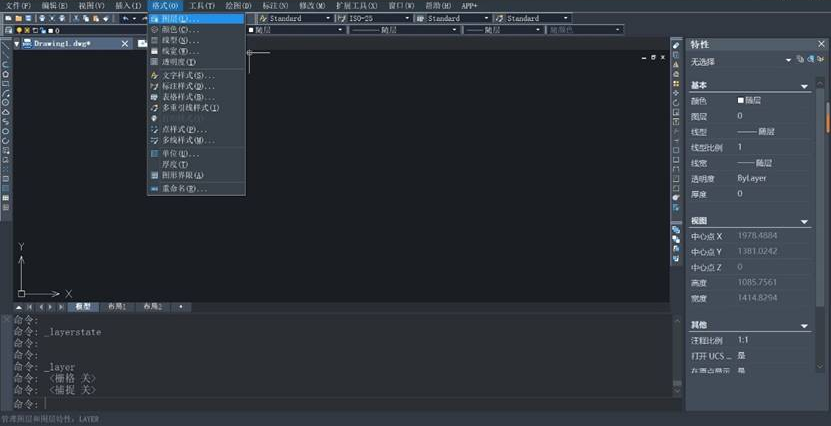Open the 编辑(E) menu
831x426 pixels.
55,6
